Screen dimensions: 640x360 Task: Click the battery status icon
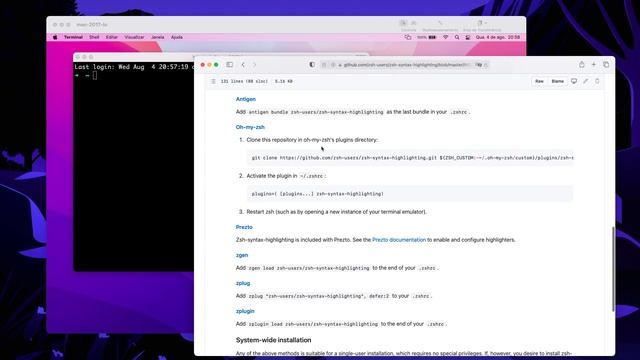coord(432,37)
